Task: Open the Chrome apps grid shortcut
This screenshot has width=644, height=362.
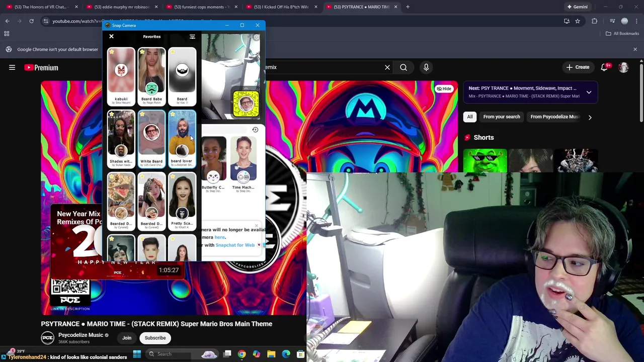Action: pyautogui.click(x=7, y=34)
